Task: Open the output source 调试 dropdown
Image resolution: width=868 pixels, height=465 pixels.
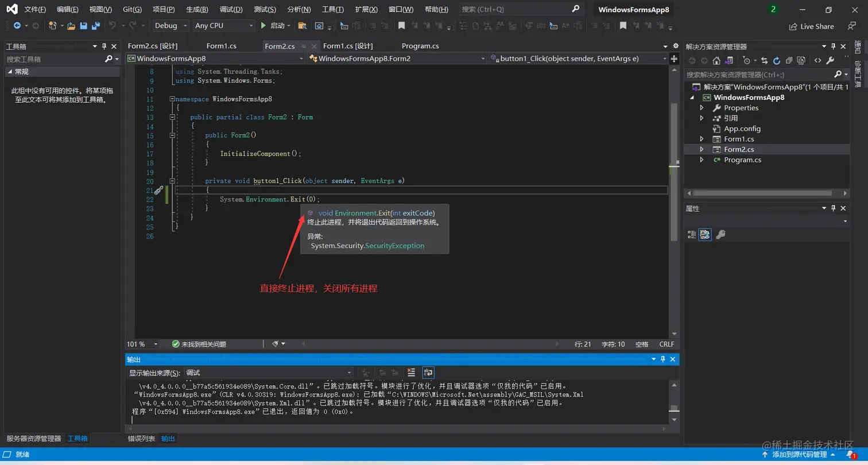Action: (269, 373)
